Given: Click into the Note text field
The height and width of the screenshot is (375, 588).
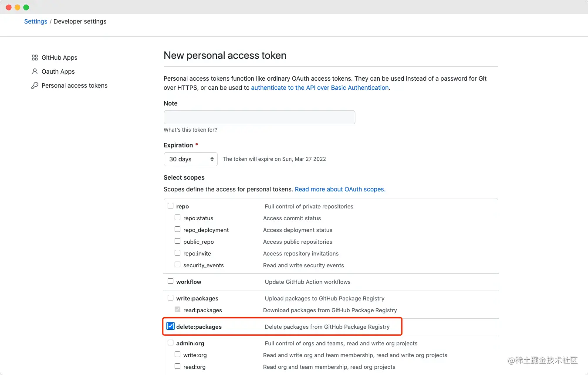Looking at the screenshot, I should click(x=259, y=117).
